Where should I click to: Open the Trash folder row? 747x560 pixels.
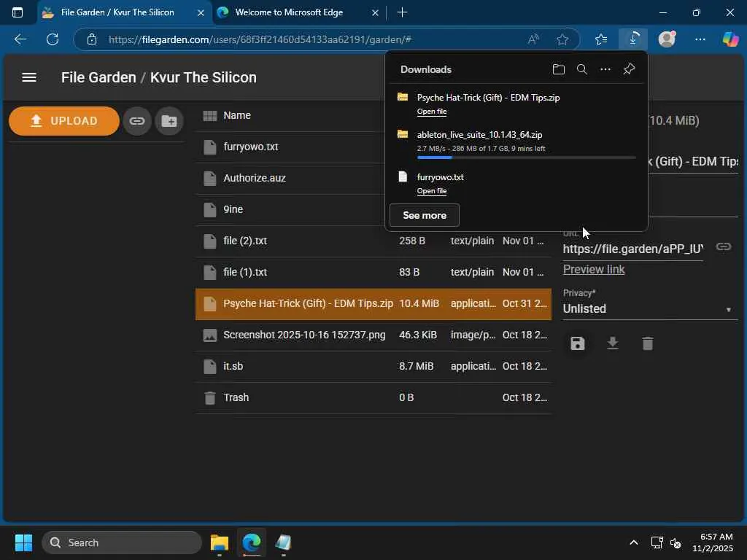point(373,397)
